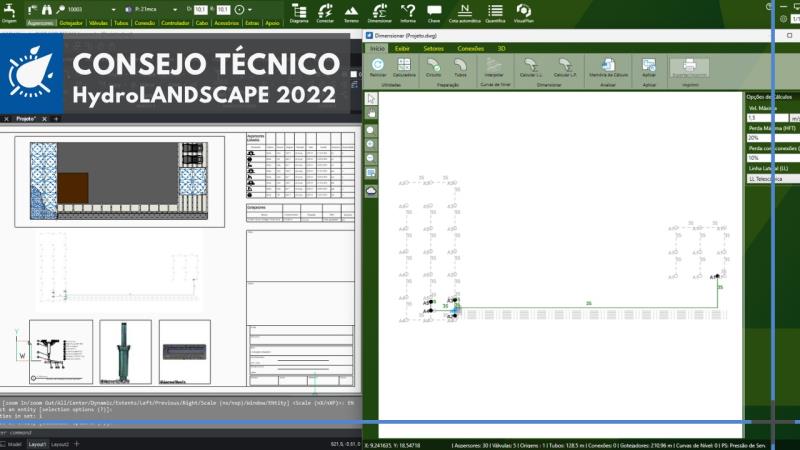Click the Aplicar icon
The image size is (800, 450).
649,67
